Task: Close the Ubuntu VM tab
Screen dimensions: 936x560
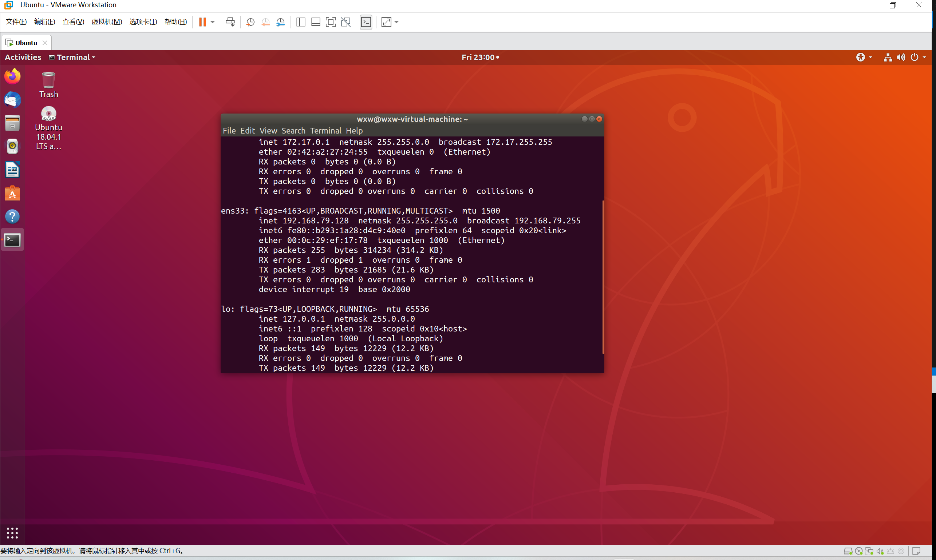Action: (45, 43)
